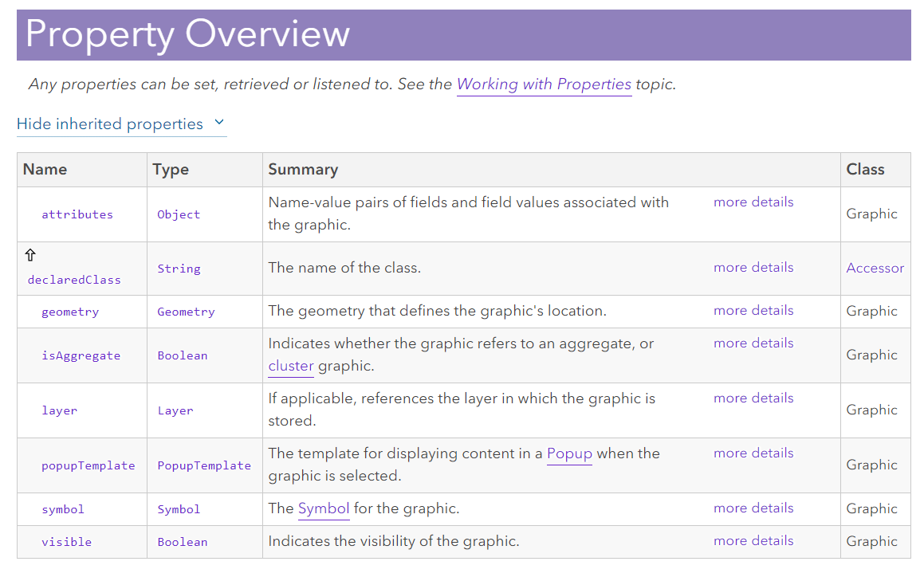Click the Hide inherited properties text
The image size is (924, 573).
point(109,124)
